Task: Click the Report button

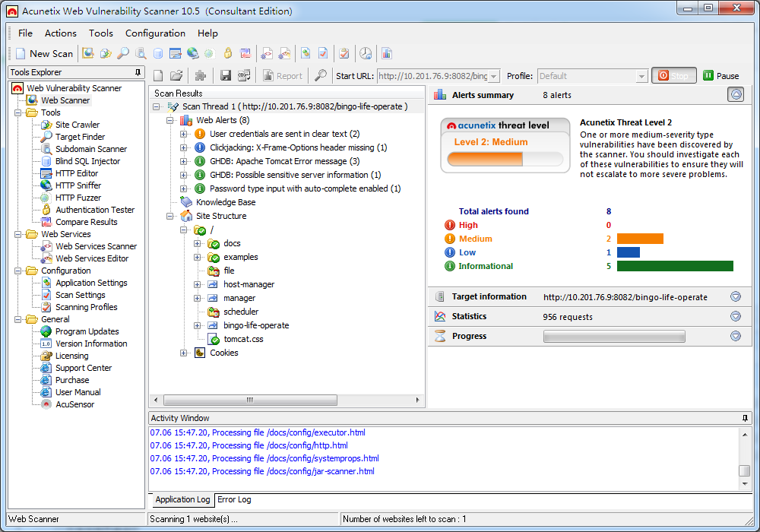Action: click(x=283, y=75)
